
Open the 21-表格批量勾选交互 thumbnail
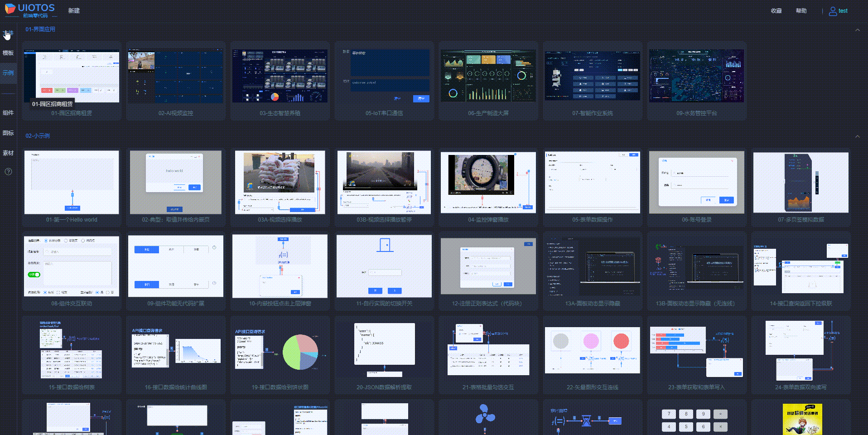(x=488, y=350)
